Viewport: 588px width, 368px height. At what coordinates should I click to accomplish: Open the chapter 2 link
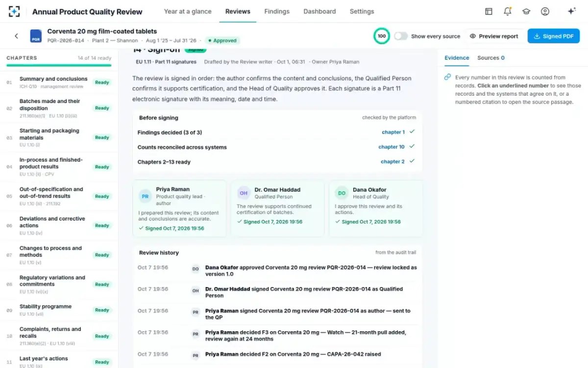pos(393,161)
